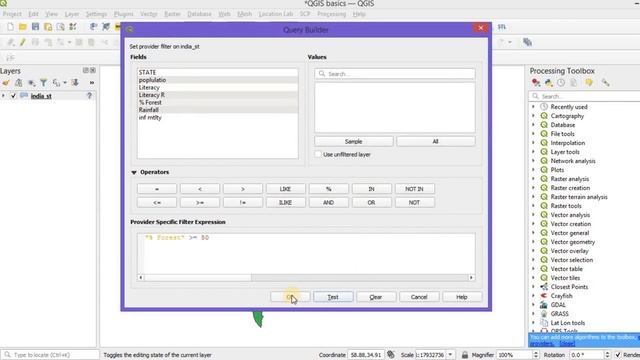Click the Models icon in Processing Toolbox
This screenshot has width=640, height=360.
536,83
